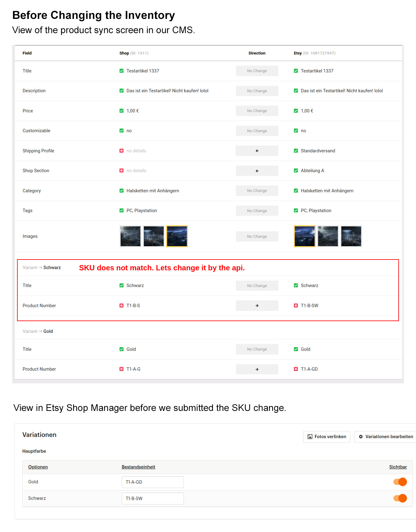Sort by Optionen column header
Viewport: 416px width, 532px height.
coord(38,467)
